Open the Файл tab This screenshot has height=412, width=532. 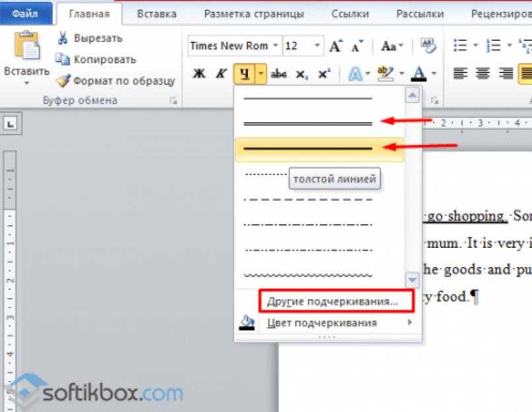(x=26, y=14)
